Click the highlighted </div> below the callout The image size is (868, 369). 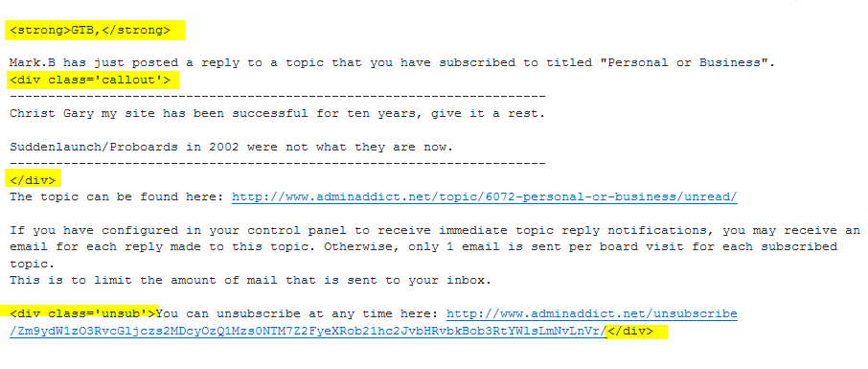33,180
